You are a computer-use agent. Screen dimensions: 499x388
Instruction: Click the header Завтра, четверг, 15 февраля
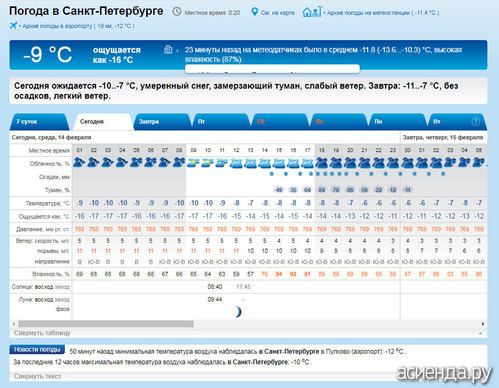tap(443, 137)
